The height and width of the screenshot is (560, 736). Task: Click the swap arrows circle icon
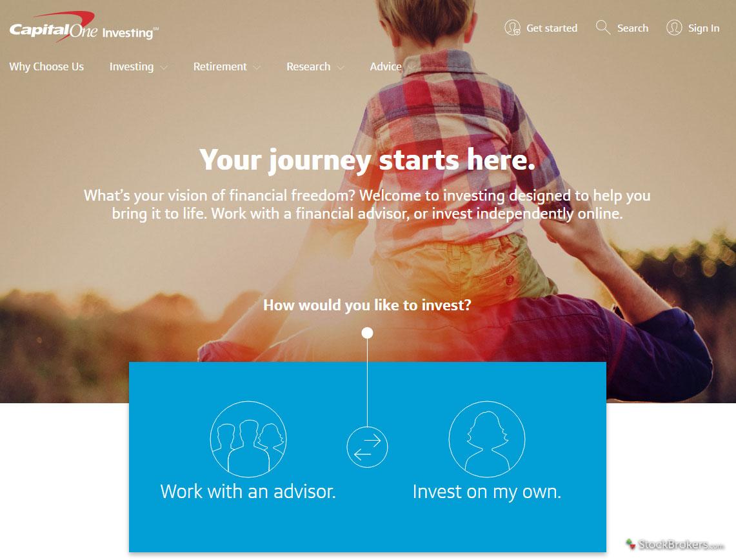pos(367,446)
